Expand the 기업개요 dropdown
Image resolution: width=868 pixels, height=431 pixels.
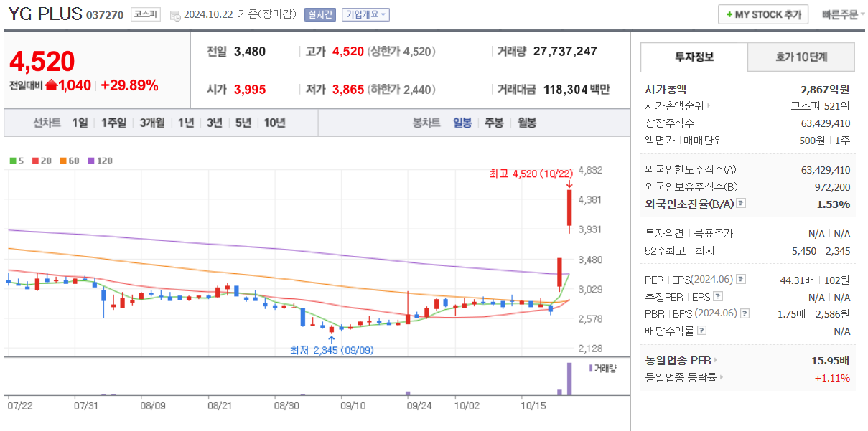click(365, 14)
